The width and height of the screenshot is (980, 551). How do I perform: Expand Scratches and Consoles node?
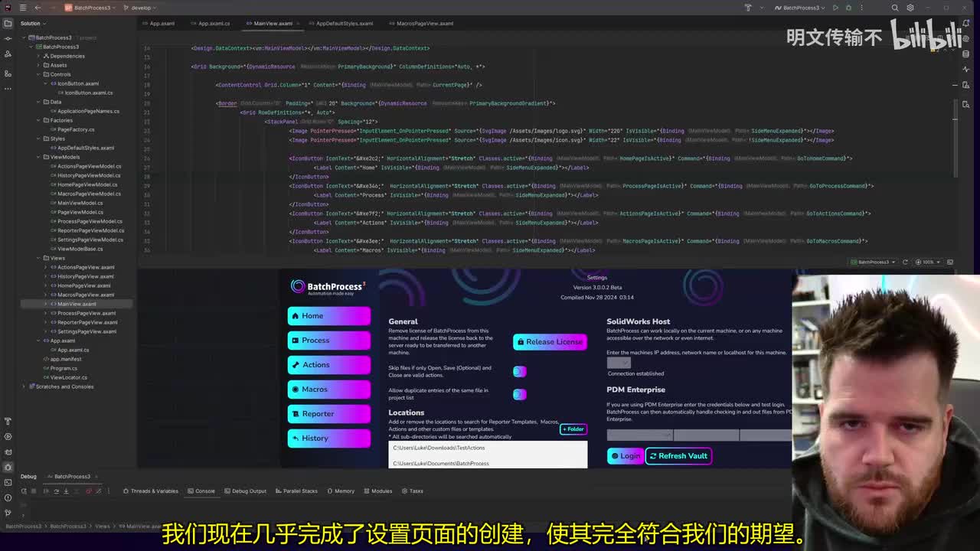tap(24, 386)
